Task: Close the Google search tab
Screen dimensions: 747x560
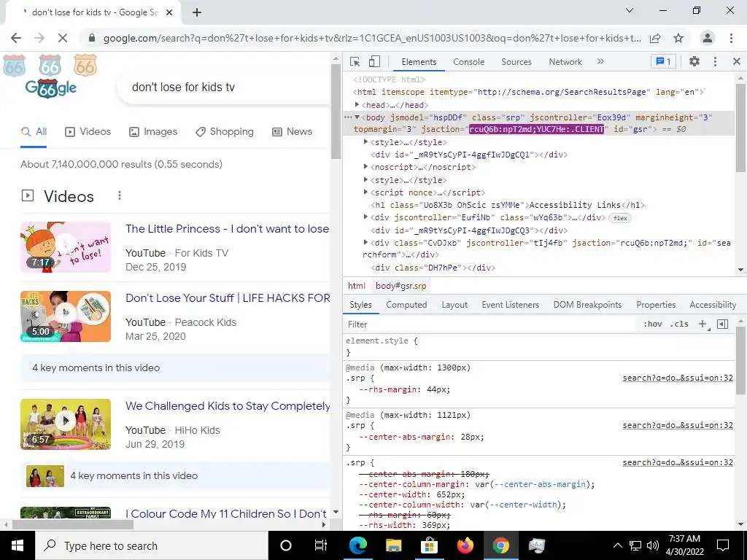Action: click(169, 13)
